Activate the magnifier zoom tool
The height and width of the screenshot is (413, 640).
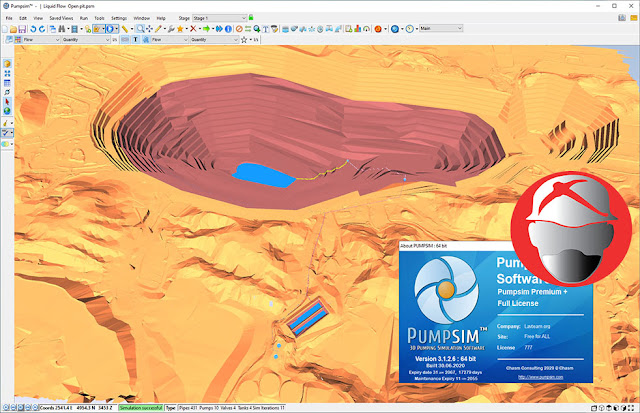click(140, 29)
